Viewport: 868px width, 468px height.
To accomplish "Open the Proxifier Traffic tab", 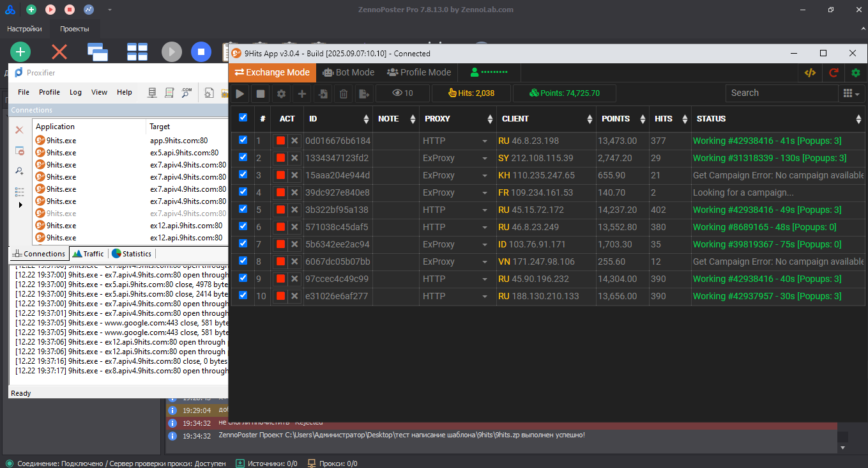I will tap(88, 254).
